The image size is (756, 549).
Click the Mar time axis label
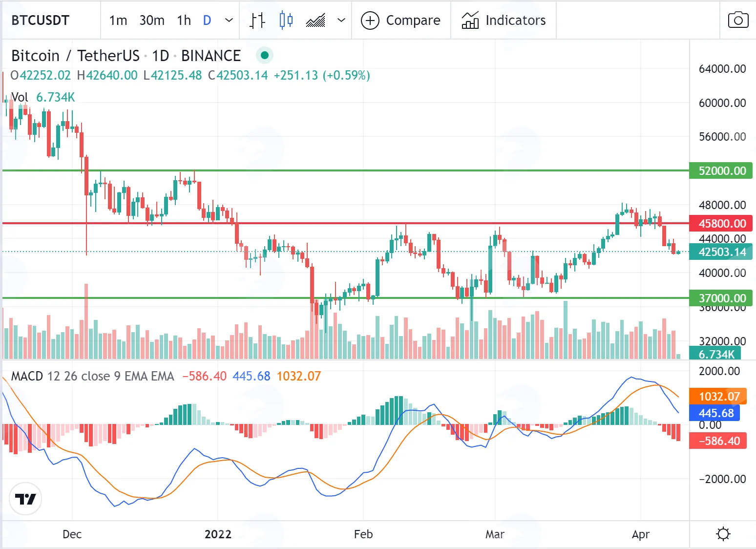point(495,534)
